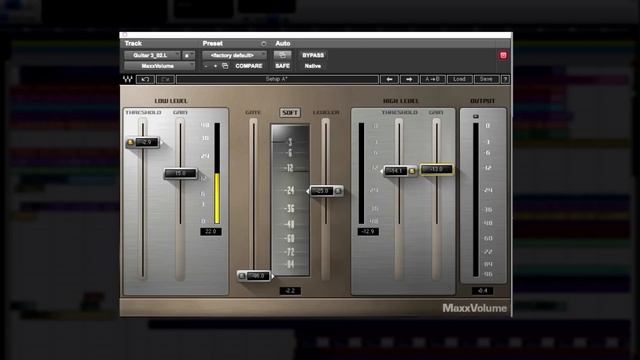Click the High Level meter value readout

368,231
